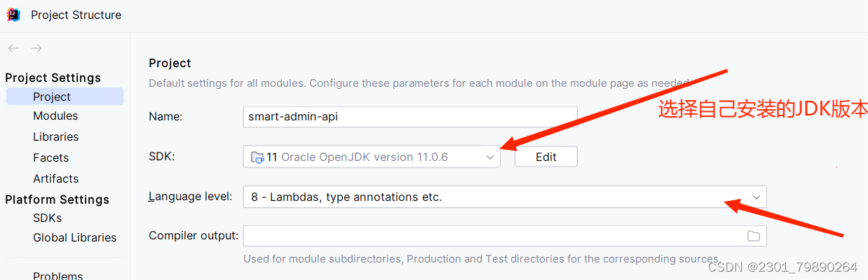The height and width of the screenshot is (280, 868).
Task: Click the forward navigation arrow
Action: click(x=36, y=48)
